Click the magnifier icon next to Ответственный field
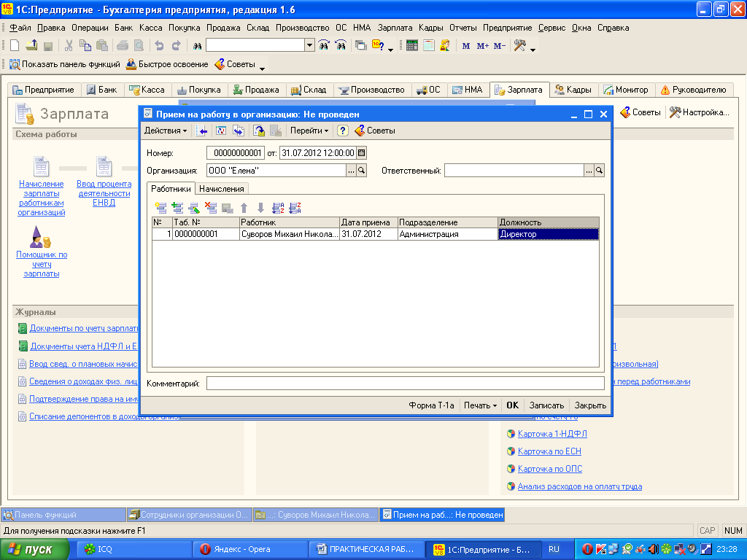747x560 pixels. coord(600,171)
